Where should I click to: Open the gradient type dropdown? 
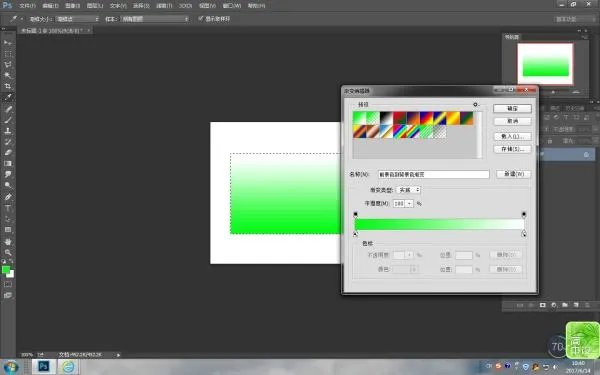pyautogui.click(x=409, y=190)
